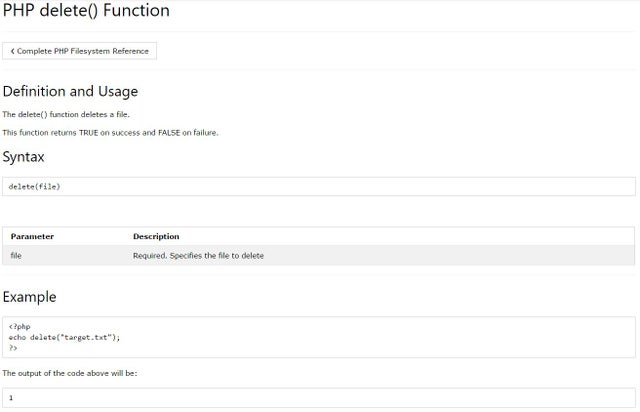Click the <?php opening tag line
The width and height of the screenshot is (640, 412).
pyautogui.click(x=20, y=327)
